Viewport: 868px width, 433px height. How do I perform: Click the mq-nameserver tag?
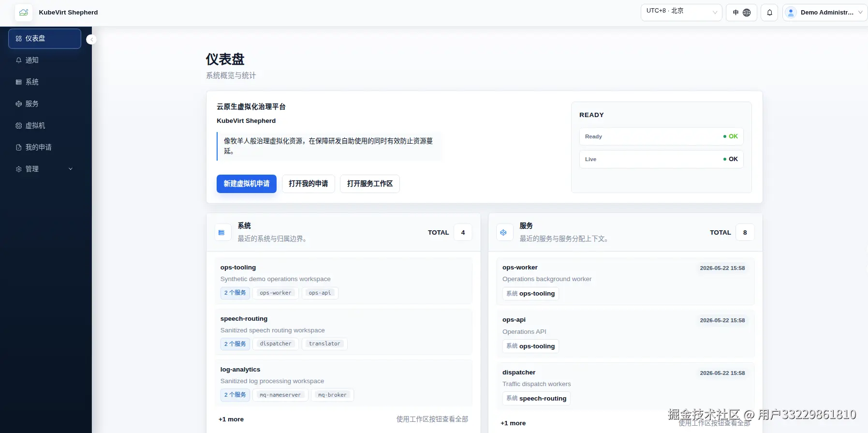coord(280,395)
